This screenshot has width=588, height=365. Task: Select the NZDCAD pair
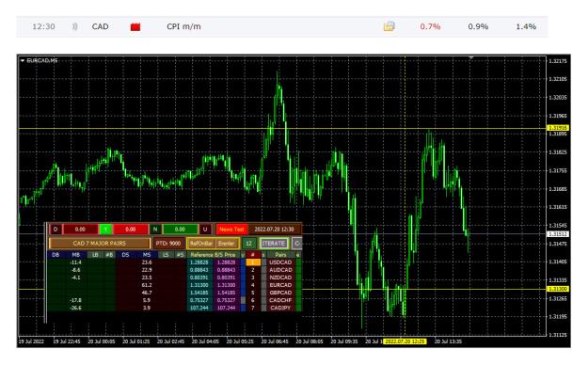tap(280, 278)
